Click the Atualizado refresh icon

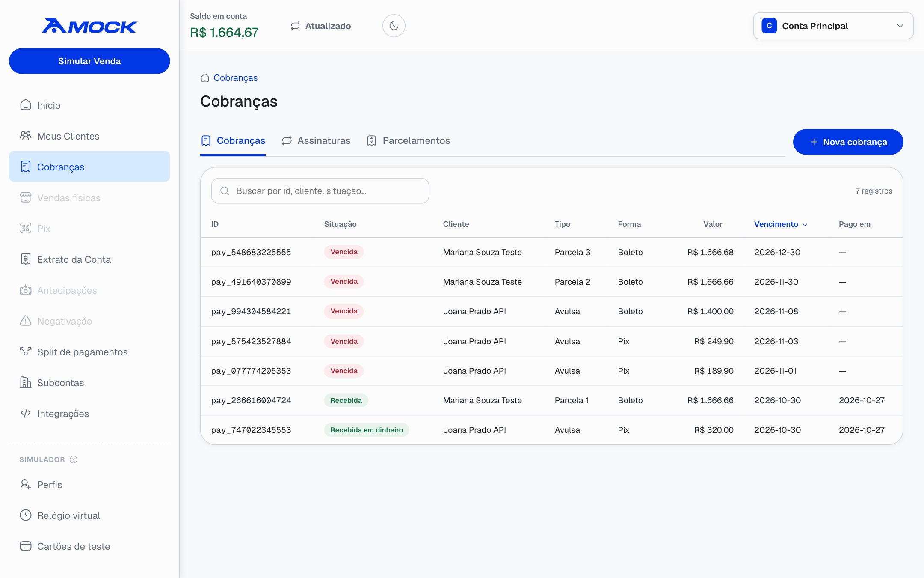(295, 26)
